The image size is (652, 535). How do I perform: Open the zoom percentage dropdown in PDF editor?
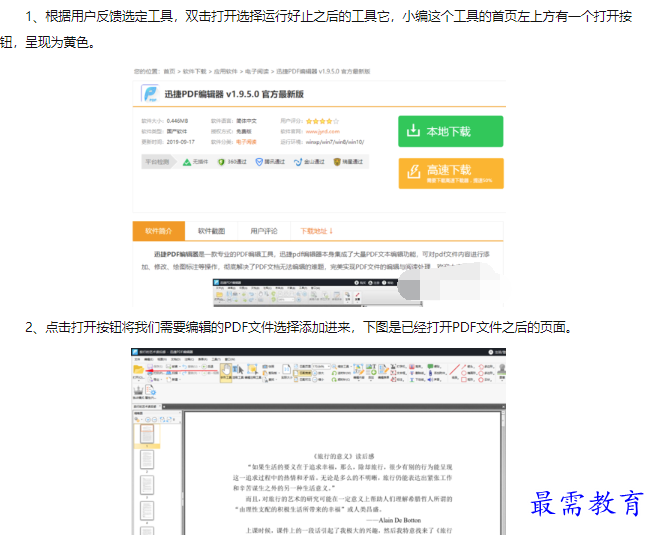click(321, 366)
